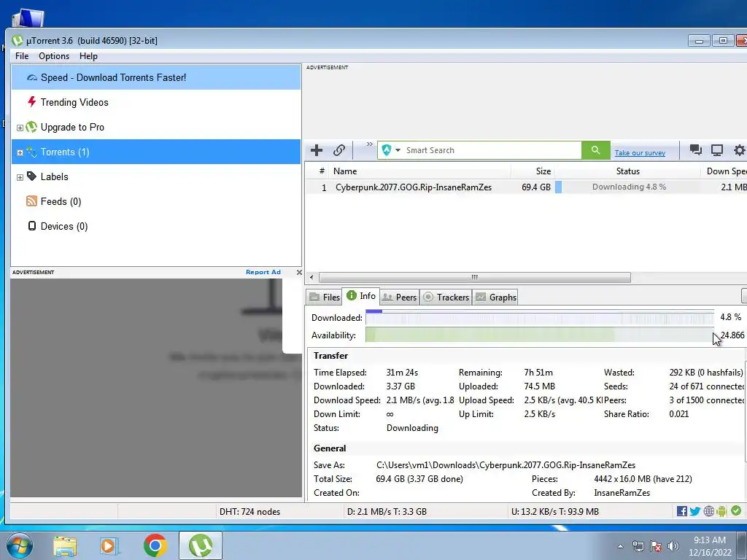Open Windows Explorer from taskbar
Viewport: 747px width, 560px height.
[65, 546]
